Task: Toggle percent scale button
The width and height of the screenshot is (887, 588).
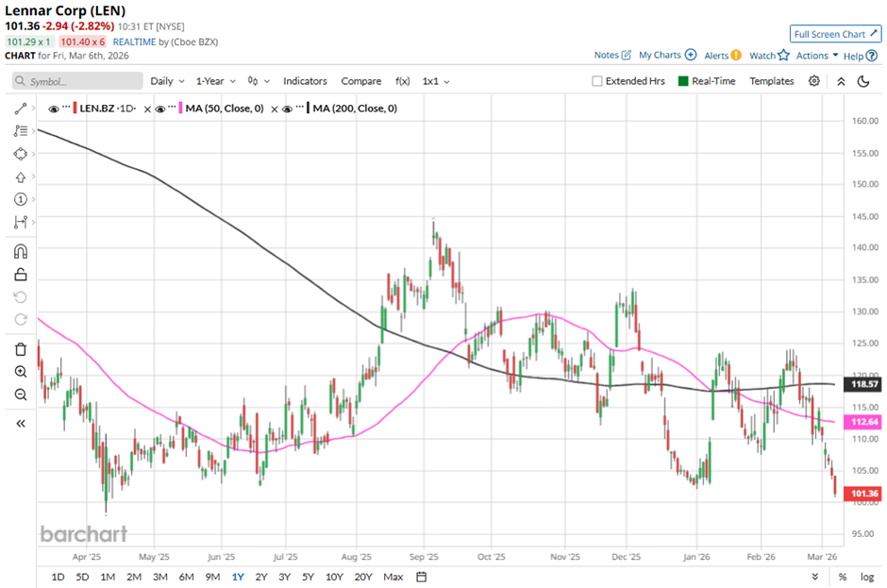Action: tap(843, 577)
